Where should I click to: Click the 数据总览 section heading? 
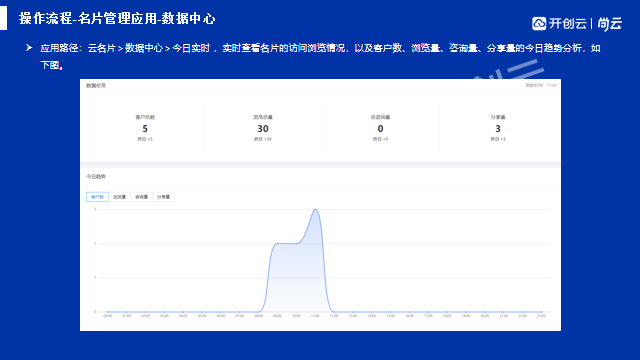tap(96, 86)
